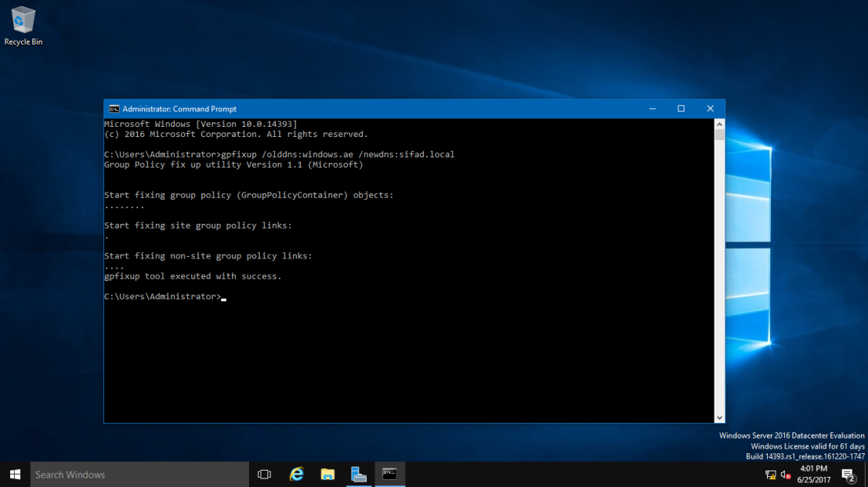Click the gpfixup /olddns:windows.ae command line

(279, 154)
